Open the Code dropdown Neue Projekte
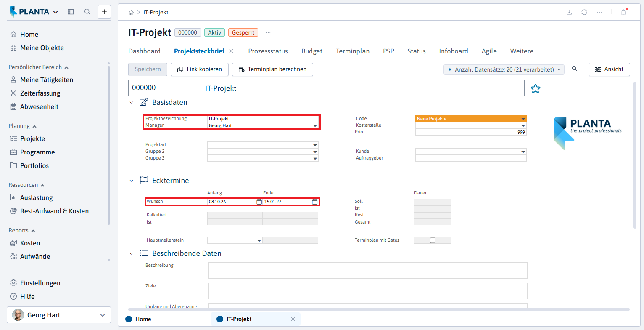The height and width of the screenshot is (330, 644). [523, 119]
